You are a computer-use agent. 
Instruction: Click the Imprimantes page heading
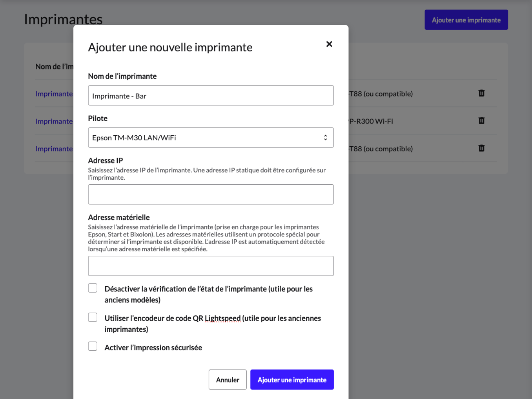point(63,19)
